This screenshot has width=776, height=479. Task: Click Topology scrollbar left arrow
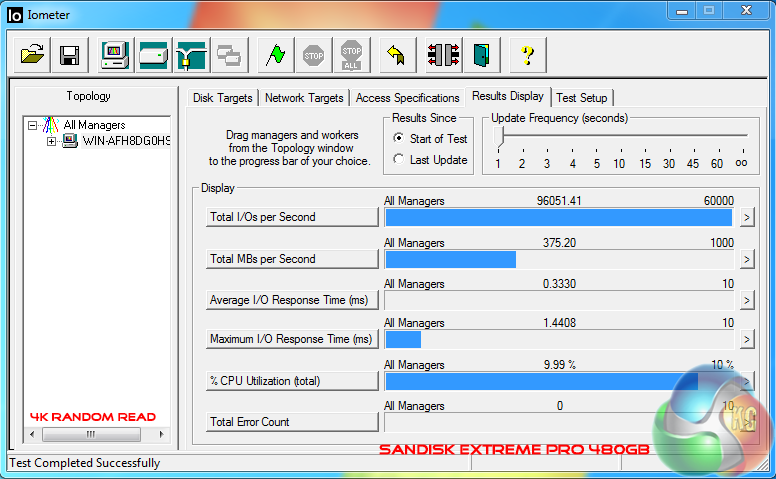32,434
